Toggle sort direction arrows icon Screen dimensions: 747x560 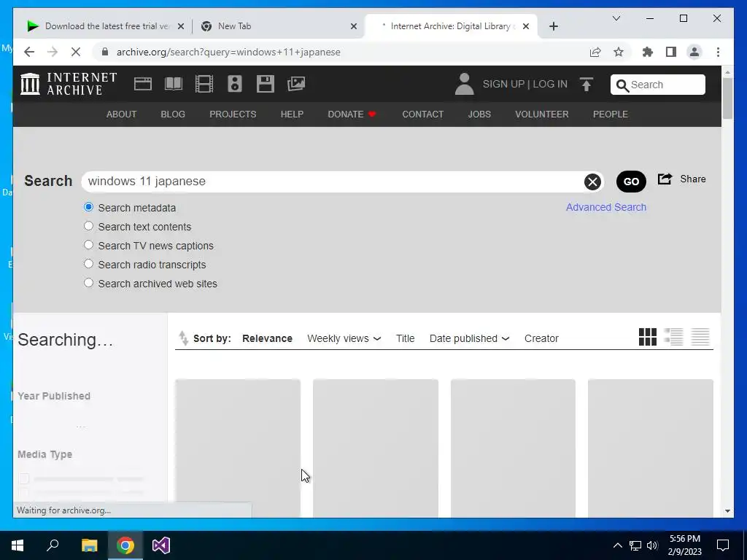click(183, 338)
